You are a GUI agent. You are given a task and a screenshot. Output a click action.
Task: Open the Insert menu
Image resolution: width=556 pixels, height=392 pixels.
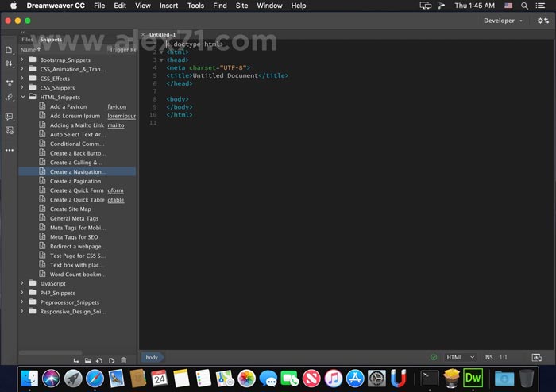[x=168, y=6]
